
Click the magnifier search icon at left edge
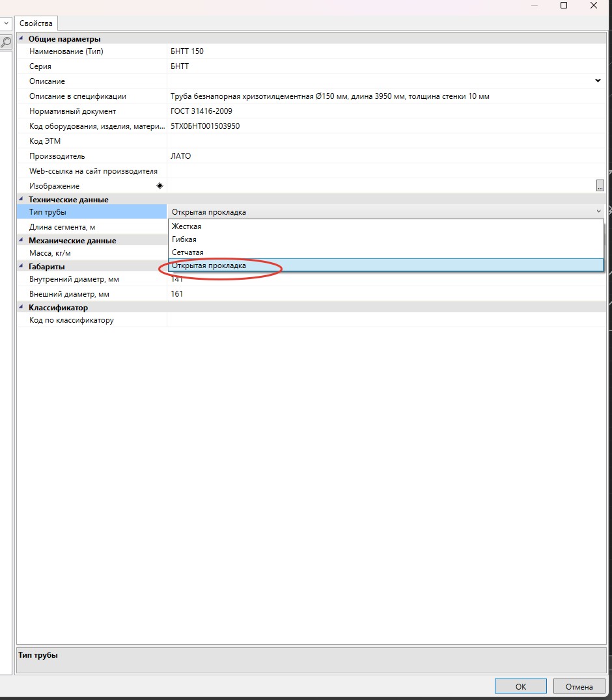(5, 42)
